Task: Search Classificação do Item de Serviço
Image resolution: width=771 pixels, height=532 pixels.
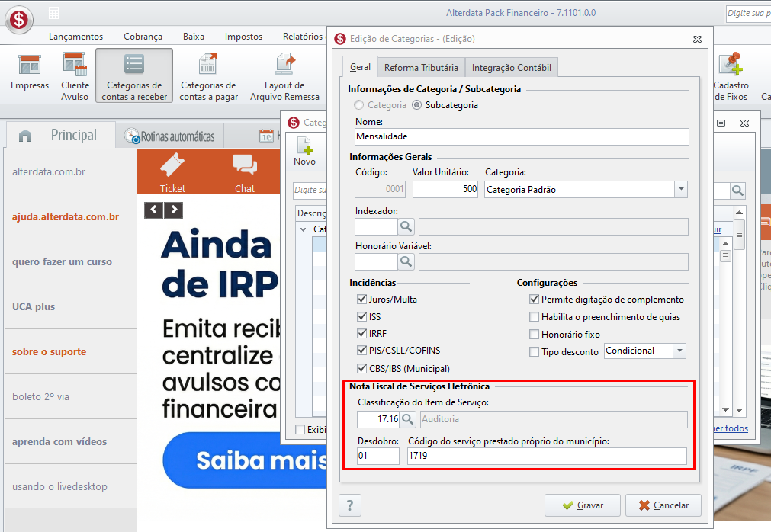Action: coord(408,419)
